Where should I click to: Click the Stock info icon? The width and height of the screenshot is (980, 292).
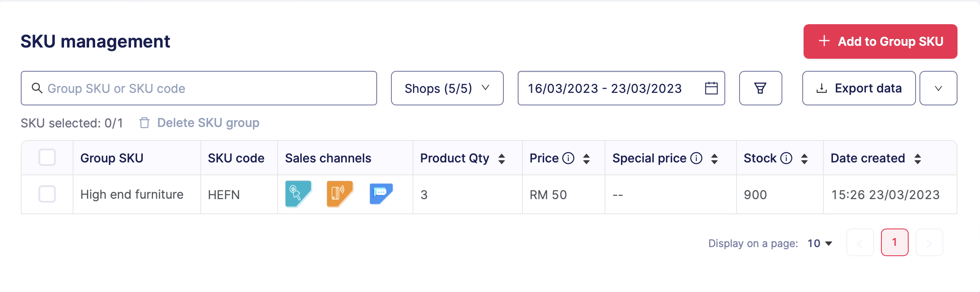786,158
